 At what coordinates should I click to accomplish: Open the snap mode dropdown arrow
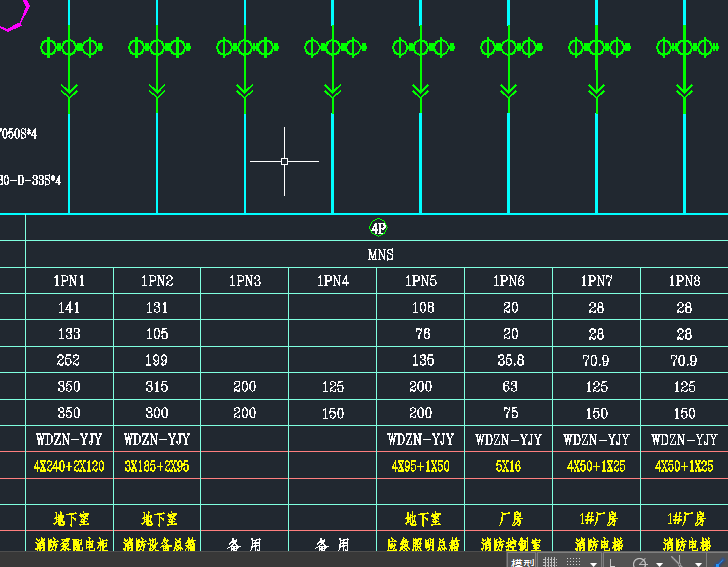tap(593, 563)
